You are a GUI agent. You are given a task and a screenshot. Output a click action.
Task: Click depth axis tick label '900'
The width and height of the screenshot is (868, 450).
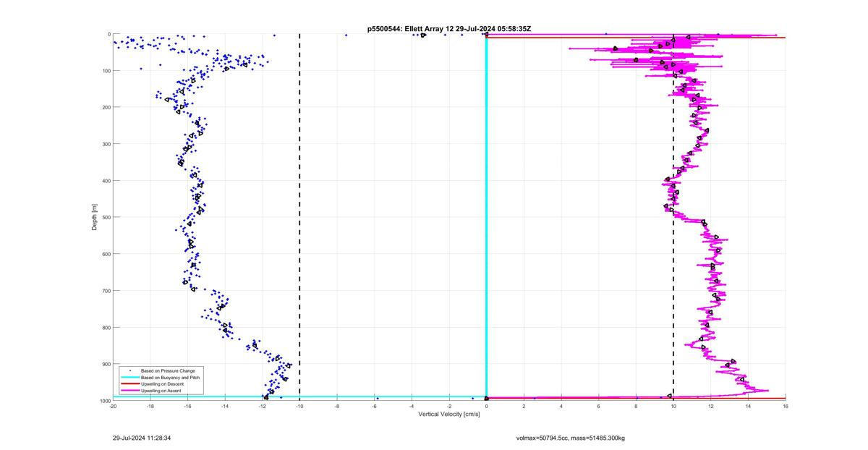coord(106,364)
